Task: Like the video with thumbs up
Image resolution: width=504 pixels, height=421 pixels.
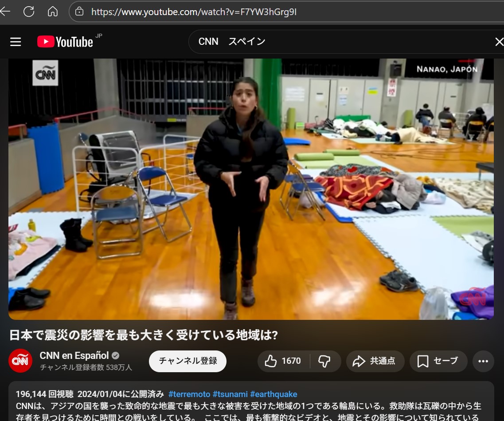Action: [x=283, y=361]
